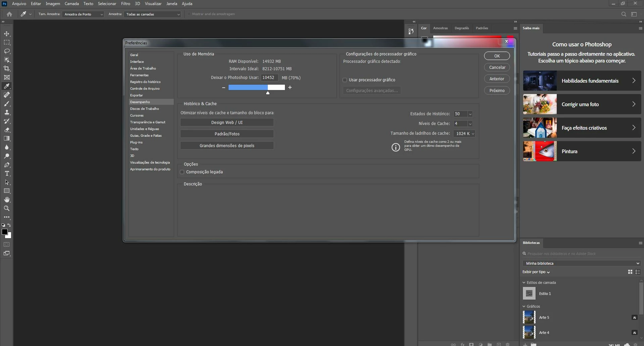Viewport: 644px width, 346px height.
Task: Open the Minha biblioteca dropdown
Action: pos(582,263)
